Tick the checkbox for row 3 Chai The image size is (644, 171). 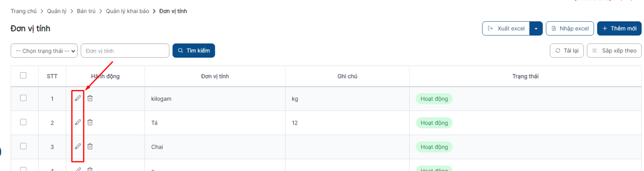[x=23, y=146]
